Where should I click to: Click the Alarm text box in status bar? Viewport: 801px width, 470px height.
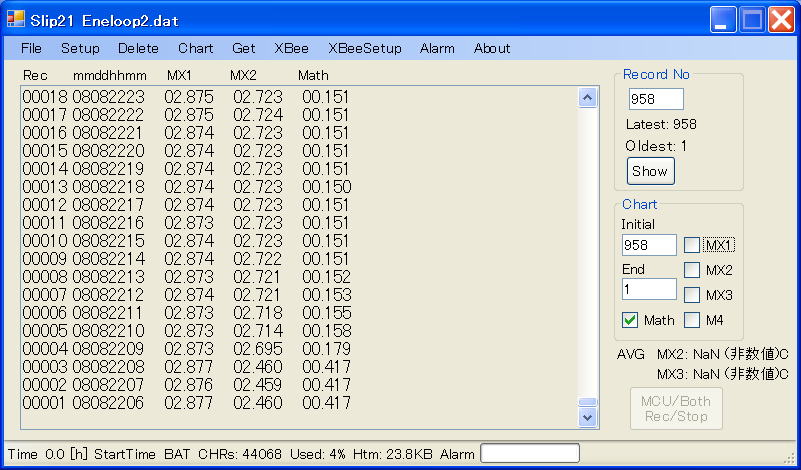pos(530,453)
